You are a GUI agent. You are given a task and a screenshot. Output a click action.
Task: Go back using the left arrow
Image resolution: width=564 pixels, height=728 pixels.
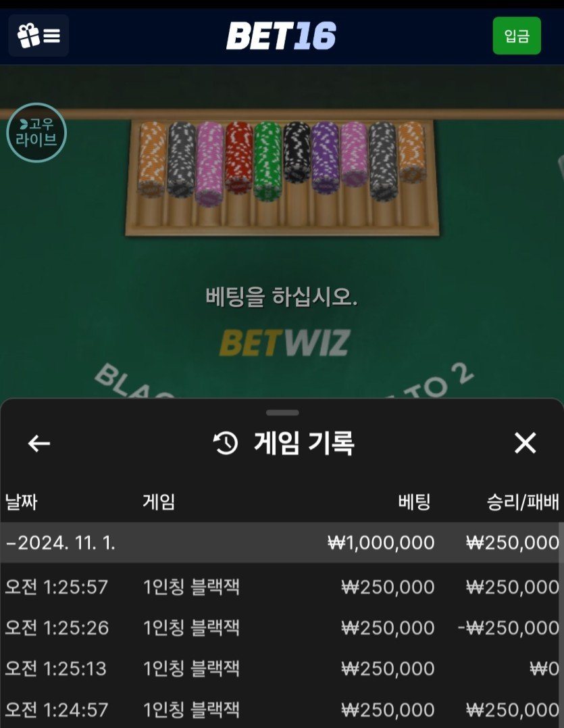tap(39, 443)
